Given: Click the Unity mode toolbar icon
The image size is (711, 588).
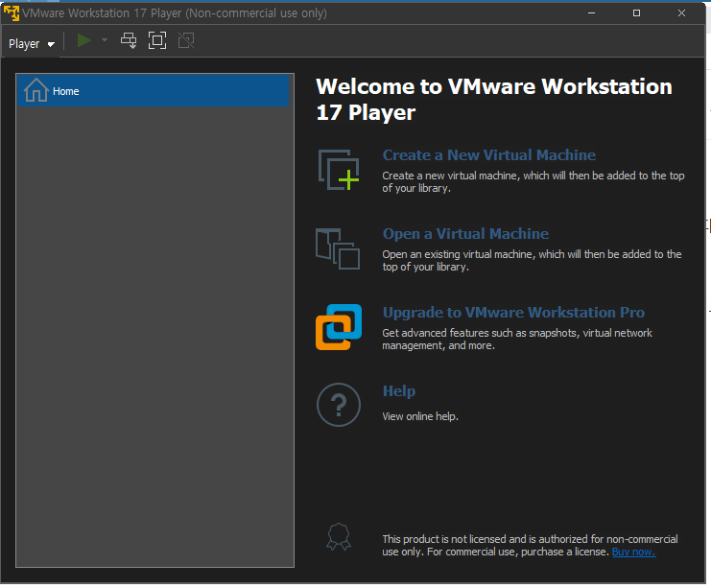Looking at the screenshot, I should click(186, 40).
